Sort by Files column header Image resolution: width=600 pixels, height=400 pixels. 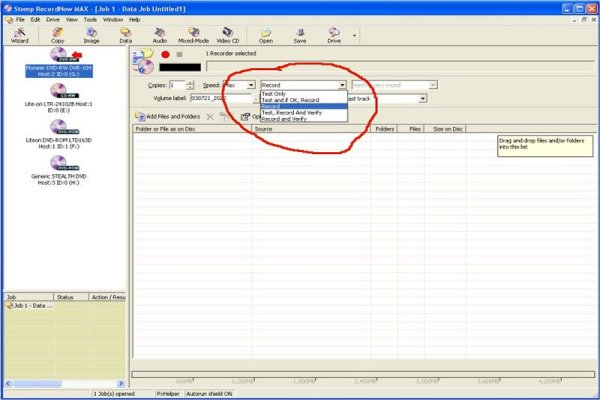(x=411, y=129)
